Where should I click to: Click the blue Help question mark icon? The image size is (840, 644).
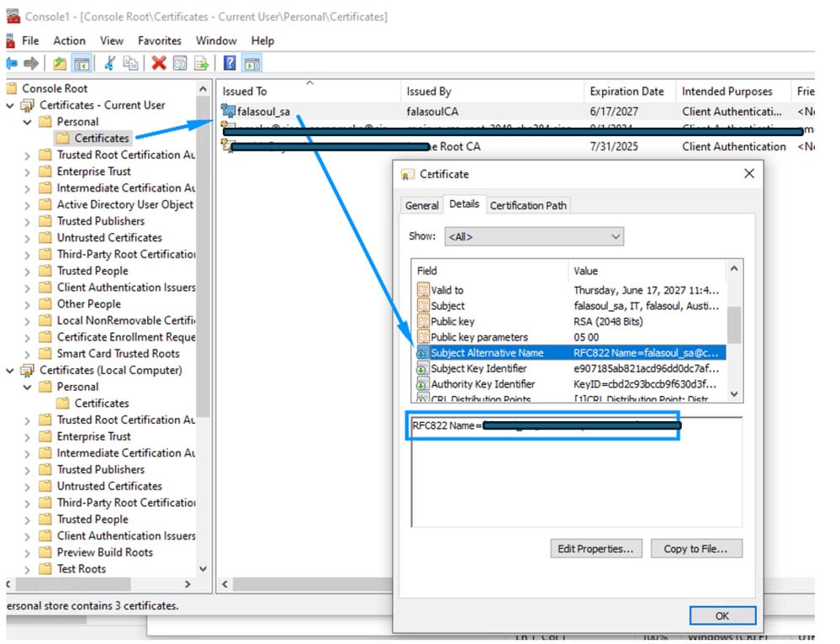click(230, 63)
